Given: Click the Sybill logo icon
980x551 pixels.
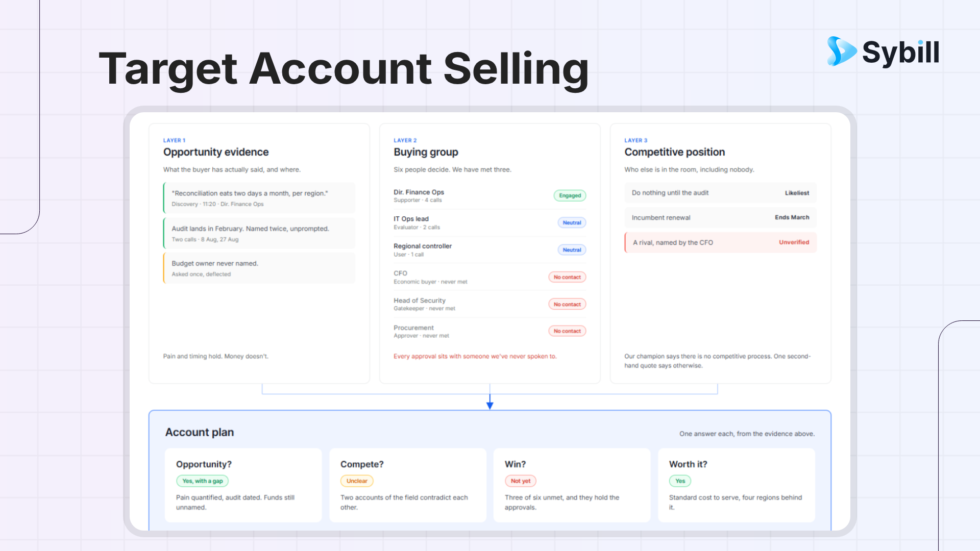Looking at the screenshot, I should pos(842,51).
